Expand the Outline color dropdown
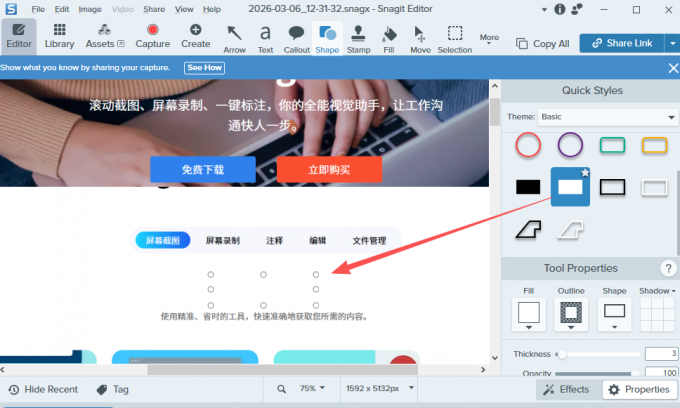680x408 pixels. (571, 328)
